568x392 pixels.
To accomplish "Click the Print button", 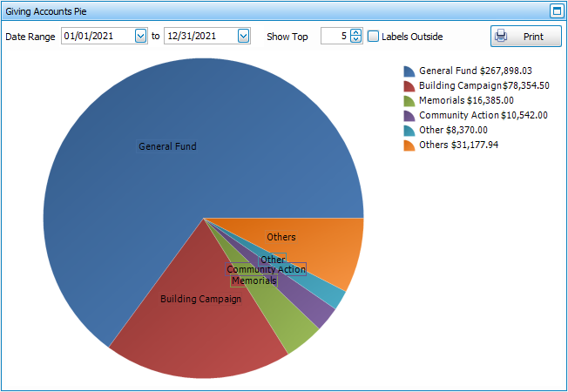I will point(525,37).
